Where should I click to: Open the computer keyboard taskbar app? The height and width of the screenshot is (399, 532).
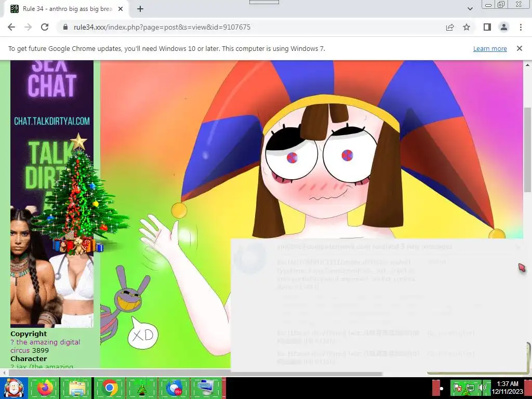206,388
